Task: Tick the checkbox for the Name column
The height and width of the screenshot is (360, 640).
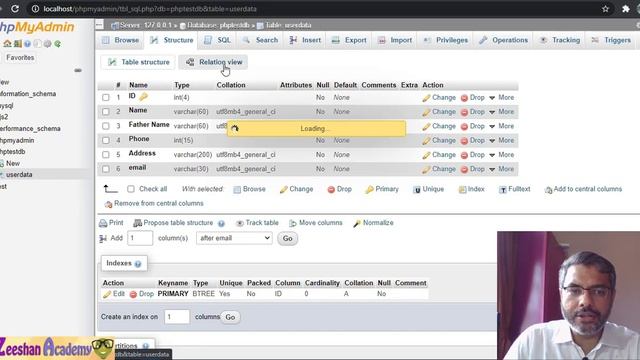Action: [x=106, y=111]
